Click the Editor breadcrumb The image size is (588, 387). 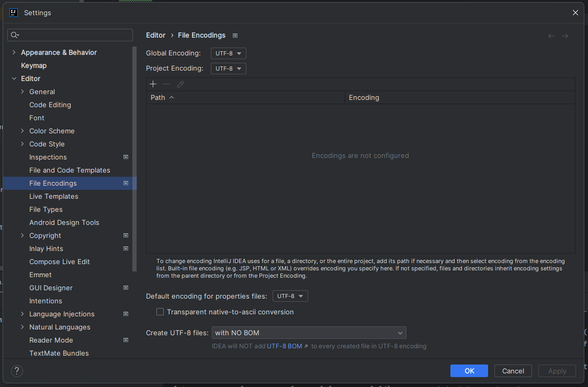155,35
